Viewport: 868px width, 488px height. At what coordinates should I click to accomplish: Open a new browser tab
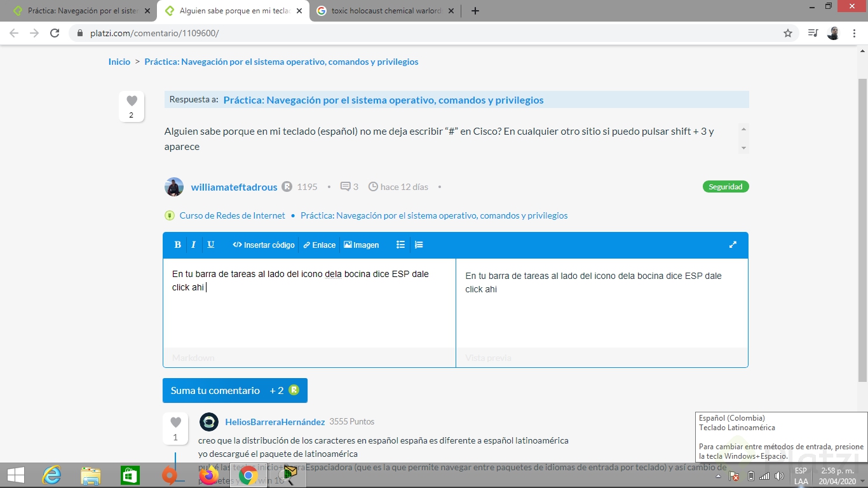point(475,11)
